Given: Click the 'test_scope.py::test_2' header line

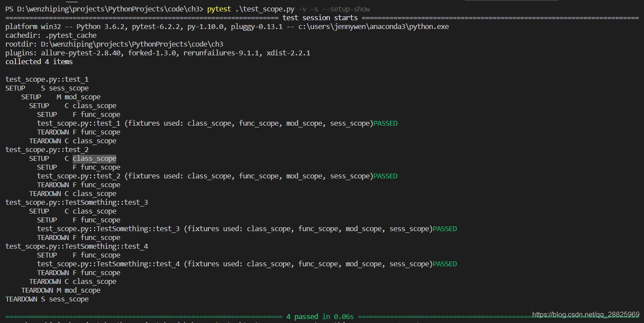Looking at the screenshot, I should click(47, 150).
